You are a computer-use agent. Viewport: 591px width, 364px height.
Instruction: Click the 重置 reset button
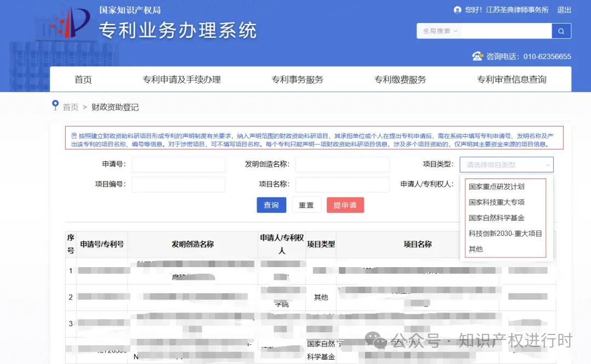coord(306,205)
